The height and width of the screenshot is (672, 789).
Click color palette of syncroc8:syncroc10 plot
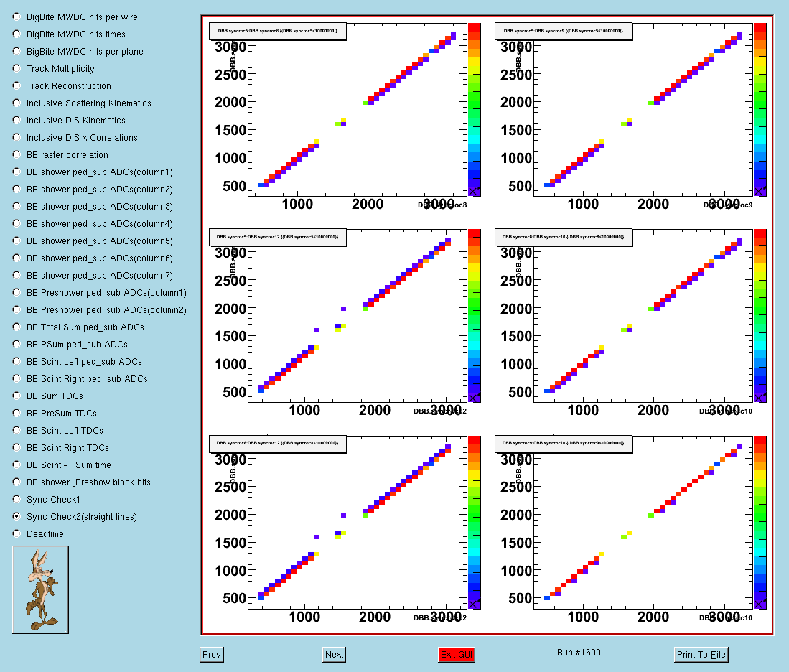click(760, 316)
